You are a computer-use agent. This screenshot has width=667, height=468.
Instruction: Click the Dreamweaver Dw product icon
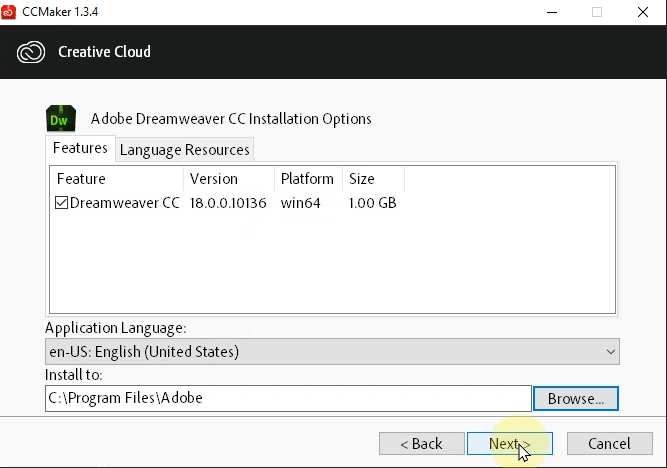[61, 118]
